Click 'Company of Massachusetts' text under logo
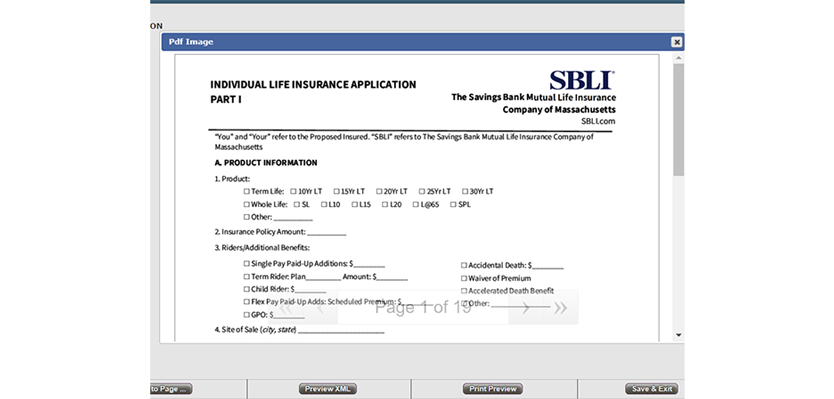 coord(559,110)
